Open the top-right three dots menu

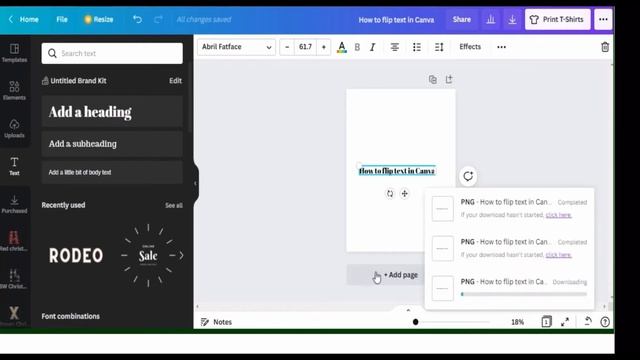click(x=603, y=19)
